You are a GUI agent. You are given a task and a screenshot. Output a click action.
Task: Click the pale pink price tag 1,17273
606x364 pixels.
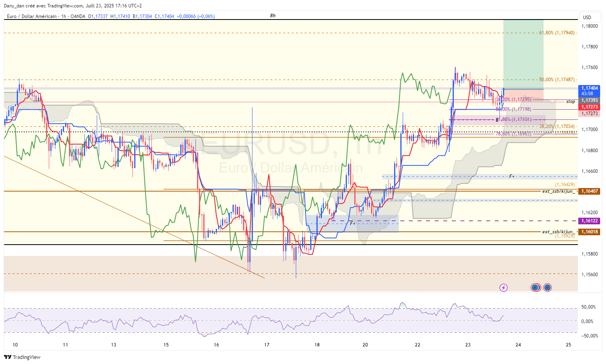(590, 114)
